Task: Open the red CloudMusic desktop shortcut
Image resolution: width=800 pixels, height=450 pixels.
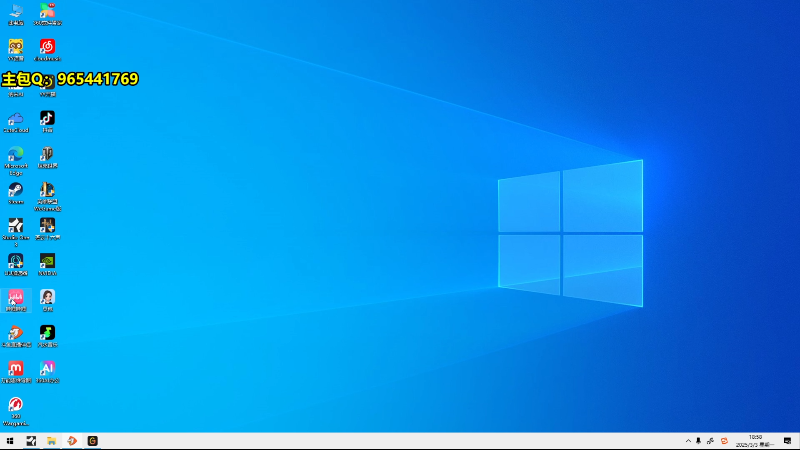Action: click(47, 49)
